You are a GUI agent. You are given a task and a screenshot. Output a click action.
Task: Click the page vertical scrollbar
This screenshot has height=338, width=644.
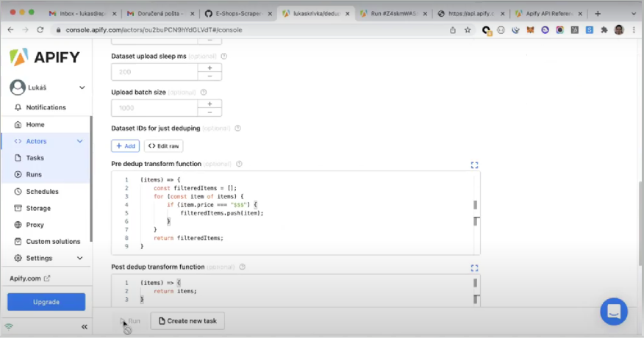click(641, 224)
